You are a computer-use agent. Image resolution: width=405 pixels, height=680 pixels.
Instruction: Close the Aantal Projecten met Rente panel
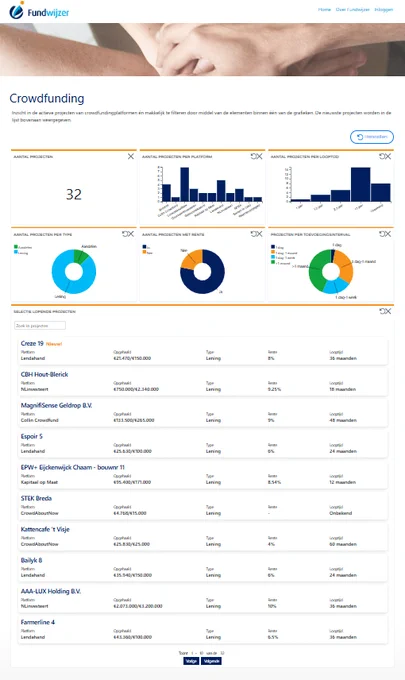259,234
